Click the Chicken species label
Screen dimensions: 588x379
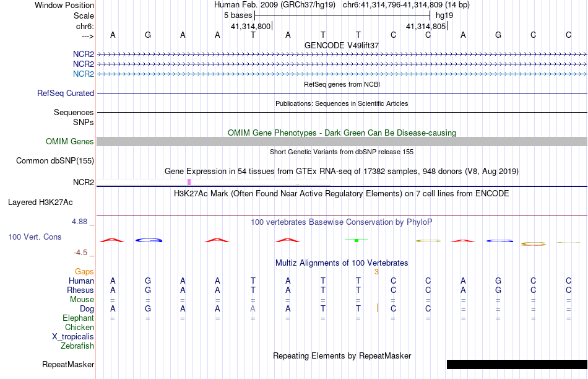79,327
